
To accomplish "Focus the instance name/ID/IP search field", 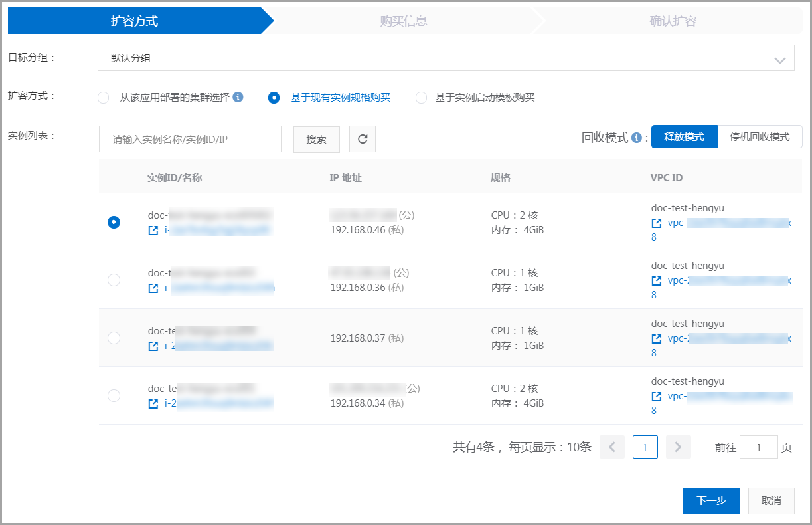I will pyautogui.click(x=190, y=139).
